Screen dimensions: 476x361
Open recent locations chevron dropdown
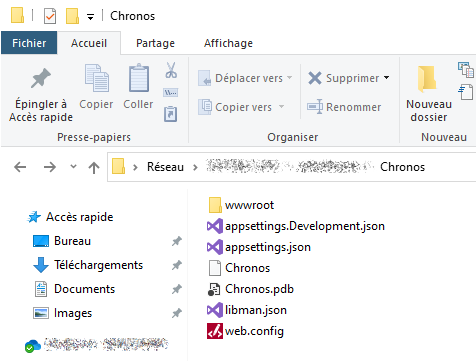click(73, 166)
